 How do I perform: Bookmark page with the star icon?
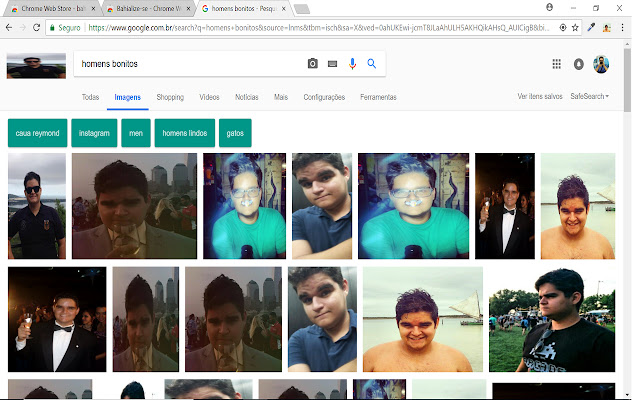(576, 27)
